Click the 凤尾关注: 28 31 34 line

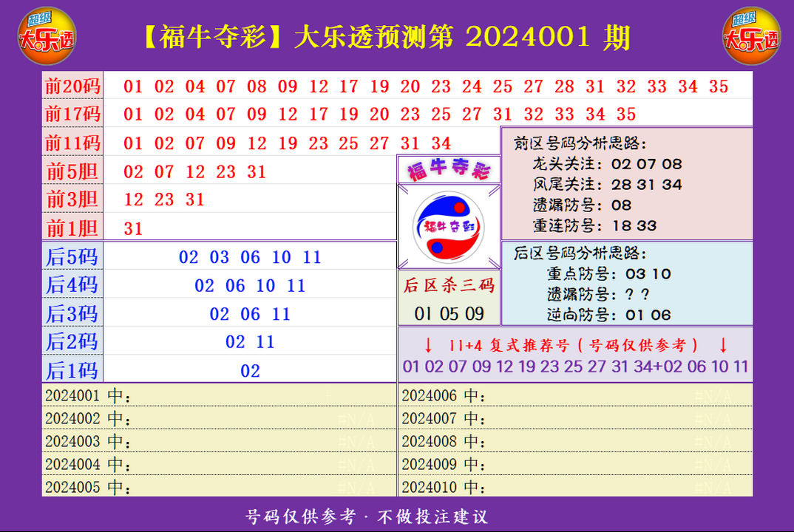coord(607,184)
